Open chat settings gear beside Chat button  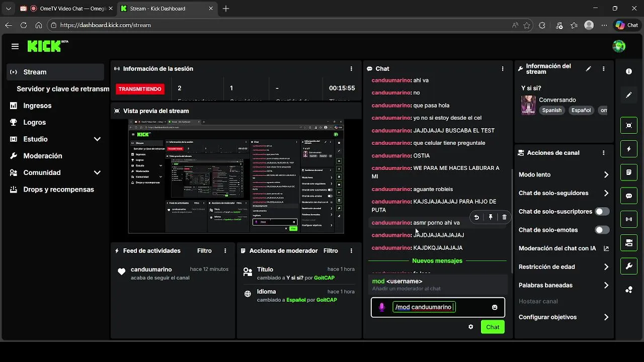(471, 327)
